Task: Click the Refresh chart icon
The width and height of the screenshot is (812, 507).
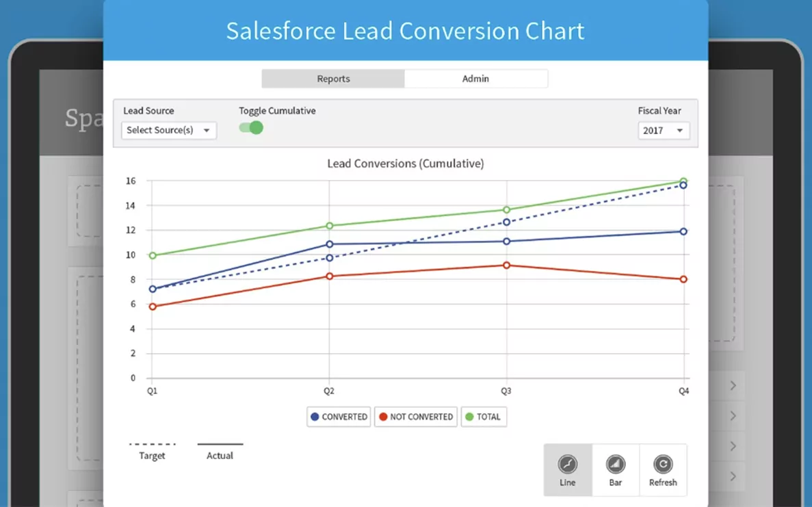Action: point(663,470)
